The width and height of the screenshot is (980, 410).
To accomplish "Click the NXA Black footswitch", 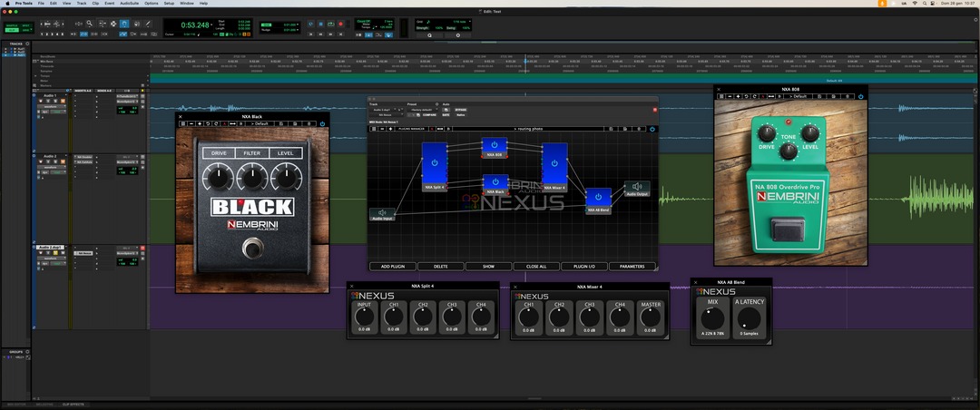I will (253, 249).
